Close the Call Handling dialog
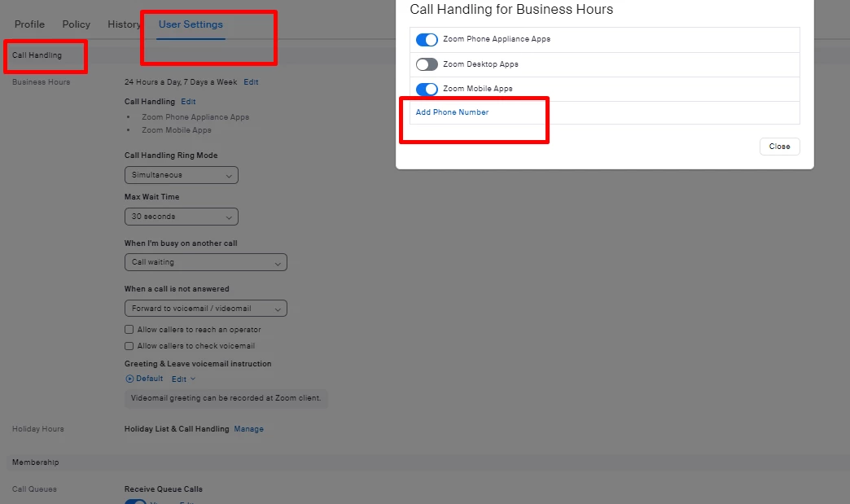Viewport: 850px width, 504px height. pos(779,147)
